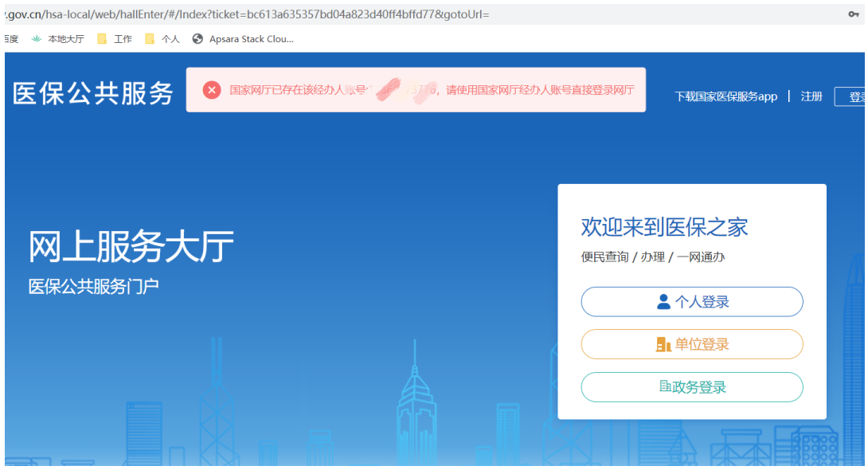
Task: Select 政务登录 login option
Action: (x=692, y=387)
